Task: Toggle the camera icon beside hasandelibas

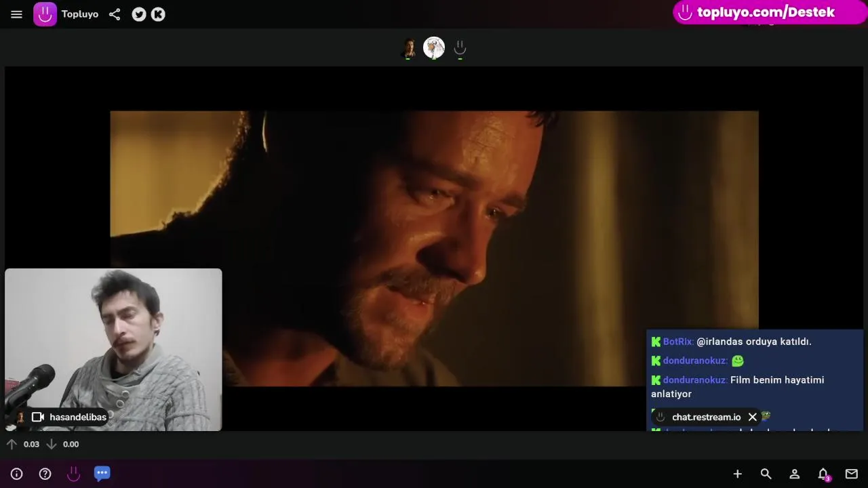Action: [38, 418]
